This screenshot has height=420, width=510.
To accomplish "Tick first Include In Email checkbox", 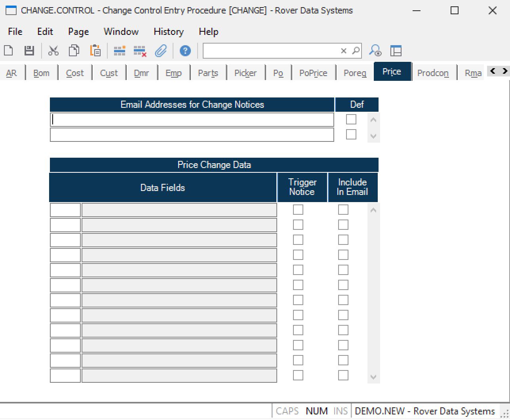I will [x=343, y=210].
